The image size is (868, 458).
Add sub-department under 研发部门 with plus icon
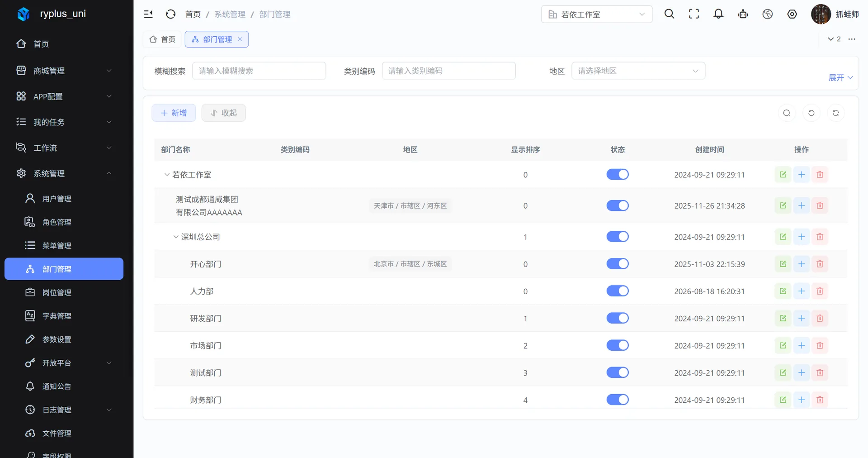pyautogui.click(x=802, y=318)
